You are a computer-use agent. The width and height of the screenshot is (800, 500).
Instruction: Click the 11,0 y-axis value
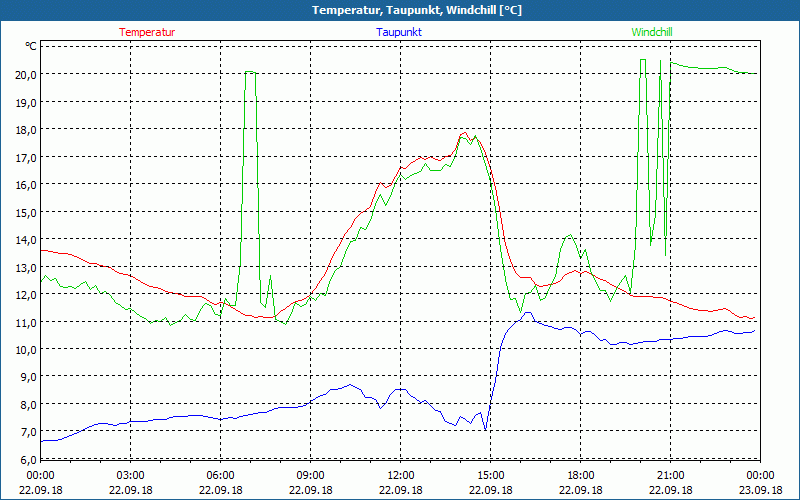26,322
